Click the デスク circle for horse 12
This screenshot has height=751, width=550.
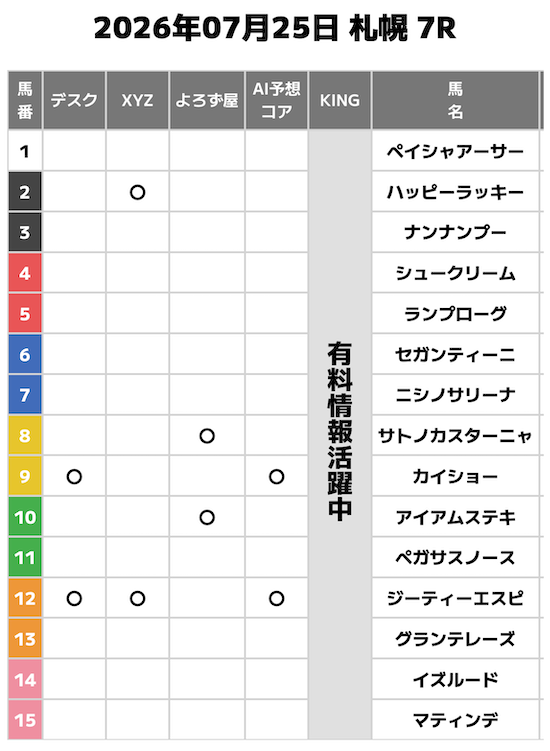coord(74,598)
